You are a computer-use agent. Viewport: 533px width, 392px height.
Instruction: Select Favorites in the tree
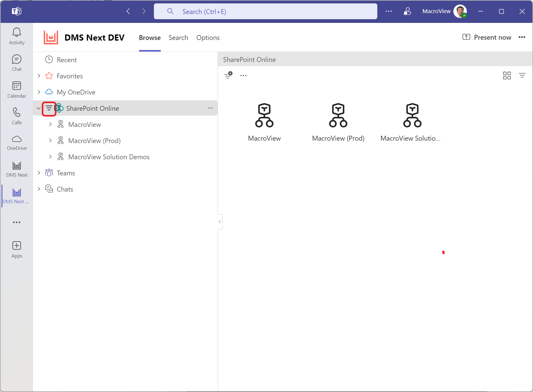(x=70, y=76)
